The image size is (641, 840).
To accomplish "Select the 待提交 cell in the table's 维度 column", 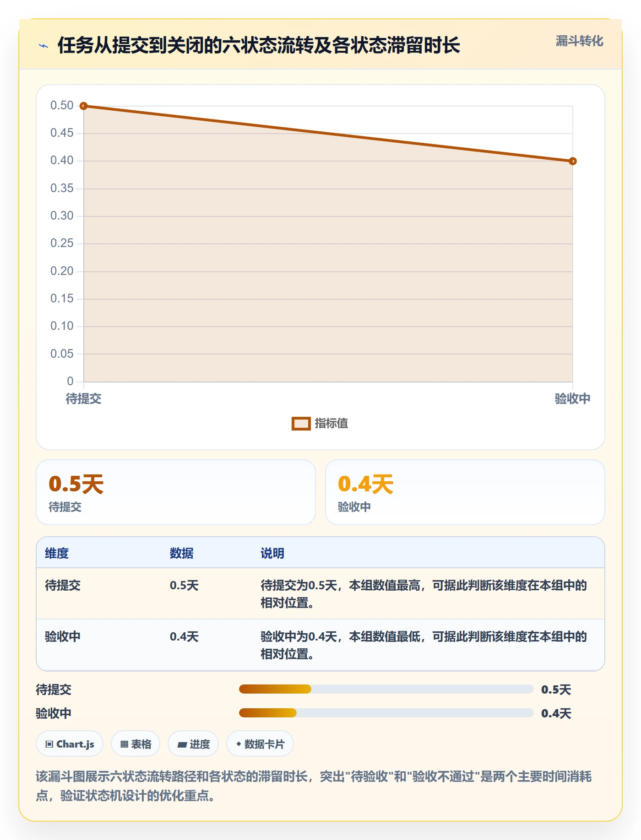I will (x=63, y=585).
